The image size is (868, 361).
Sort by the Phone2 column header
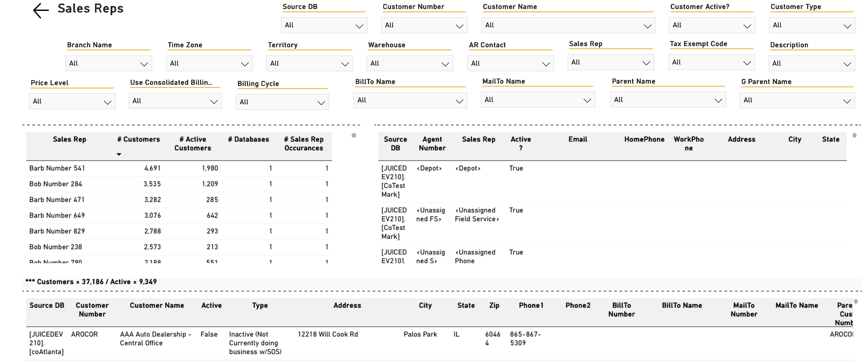pyautogui.click(x=578, y=306)
